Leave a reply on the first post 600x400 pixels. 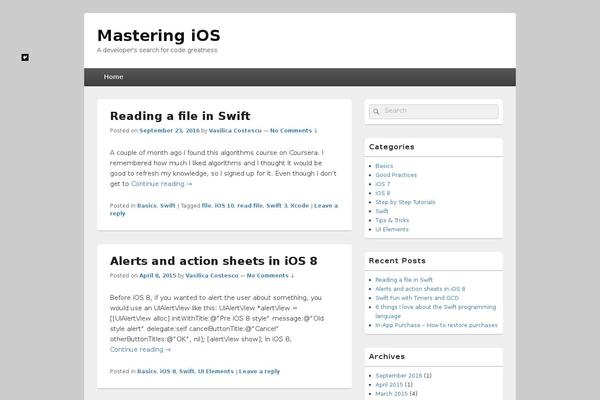coord(326,206)
